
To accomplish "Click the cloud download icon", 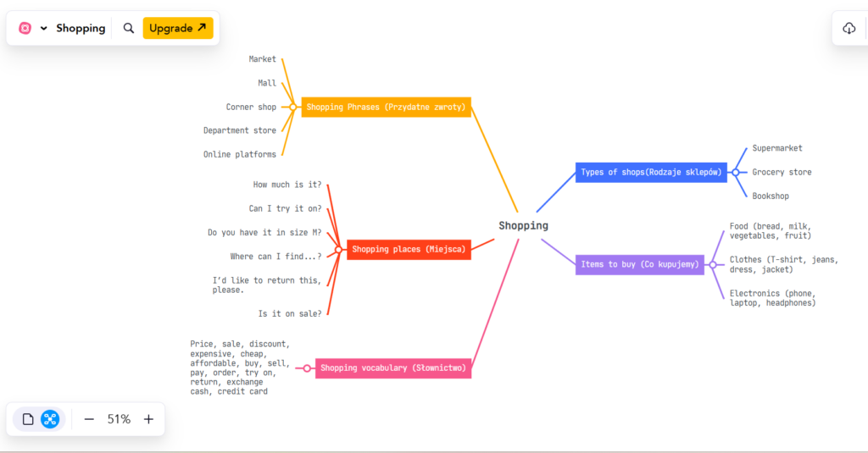I will (x=849, y=28).
